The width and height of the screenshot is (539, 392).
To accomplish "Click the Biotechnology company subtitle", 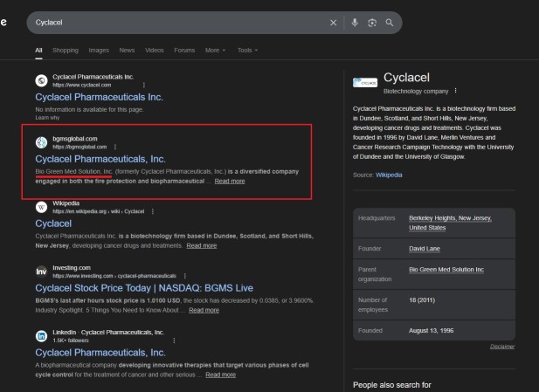I will click(416, 91).
